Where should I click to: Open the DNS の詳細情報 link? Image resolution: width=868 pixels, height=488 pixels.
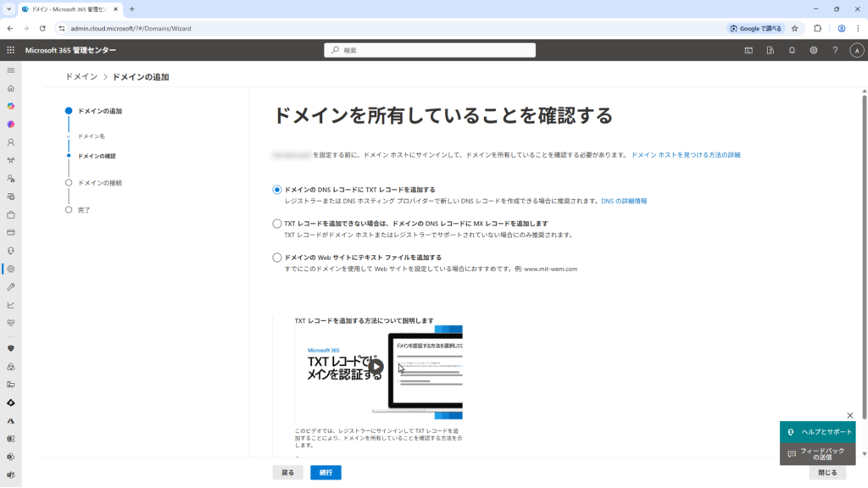pyautogui.click(x=624, y=202)
